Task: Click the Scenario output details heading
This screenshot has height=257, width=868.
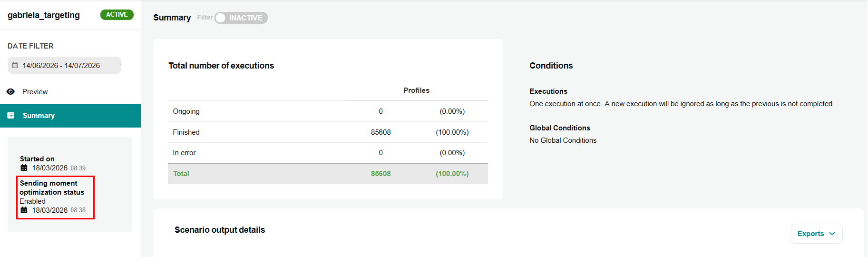Action: tap(220, 230)
